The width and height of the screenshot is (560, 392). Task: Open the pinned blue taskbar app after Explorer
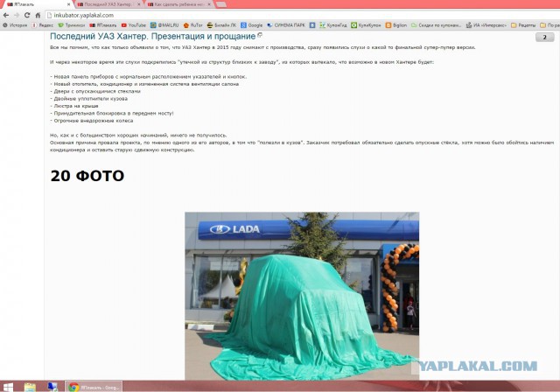tap(52, 387)
